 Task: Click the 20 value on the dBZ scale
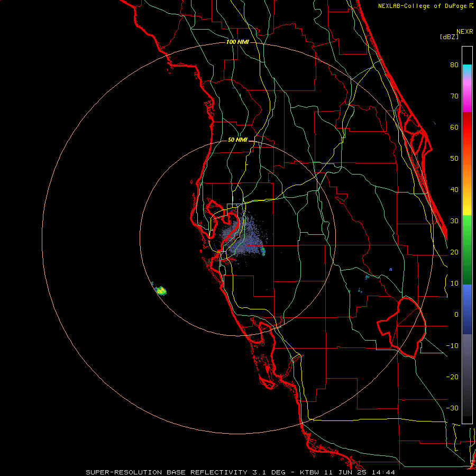tap(454, 252)
